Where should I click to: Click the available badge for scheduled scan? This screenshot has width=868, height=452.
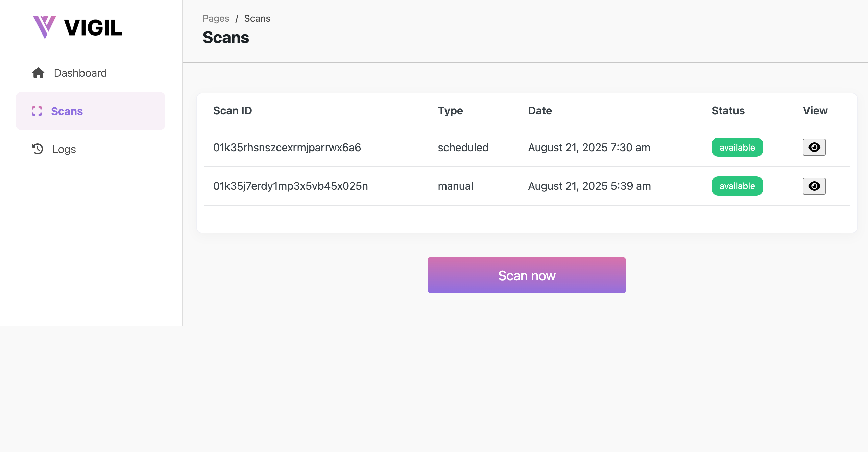(737, 147)
